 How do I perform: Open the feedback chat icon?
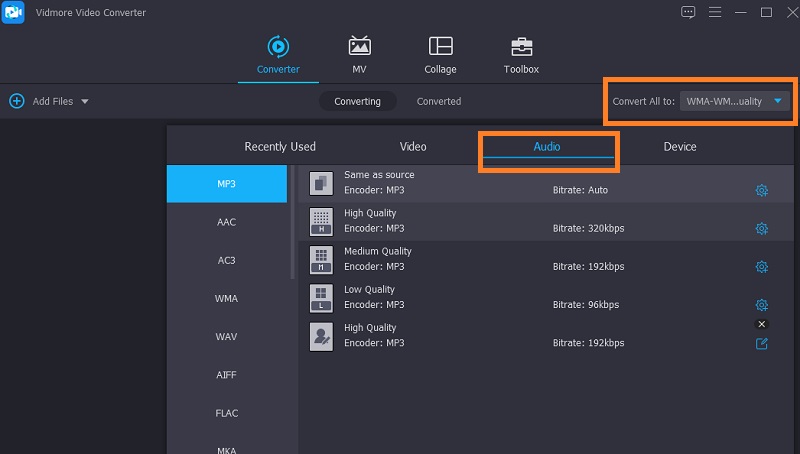point(688,12)
